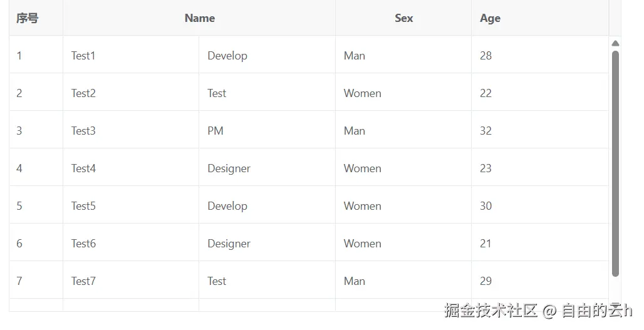Select Man in the Test7 row
The height and width of the screenshot is (330, 644).
(x=354, y=281)
